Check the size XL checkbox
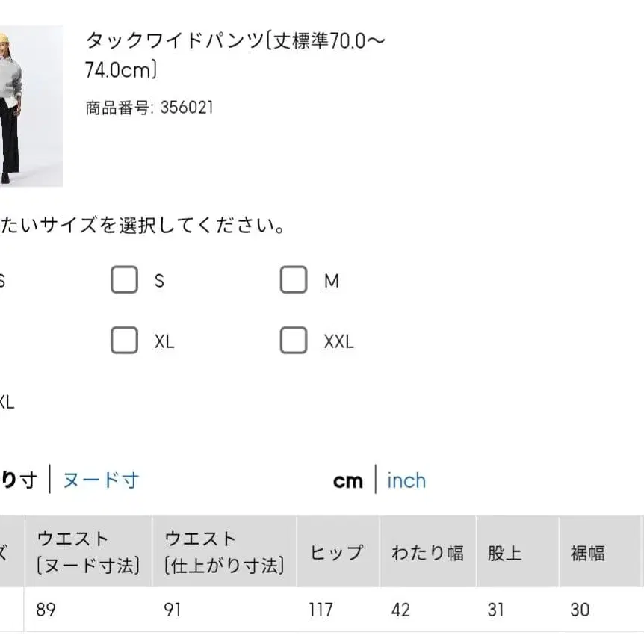The width and height of the screenshot is (644, 644). tap(124, 341)
